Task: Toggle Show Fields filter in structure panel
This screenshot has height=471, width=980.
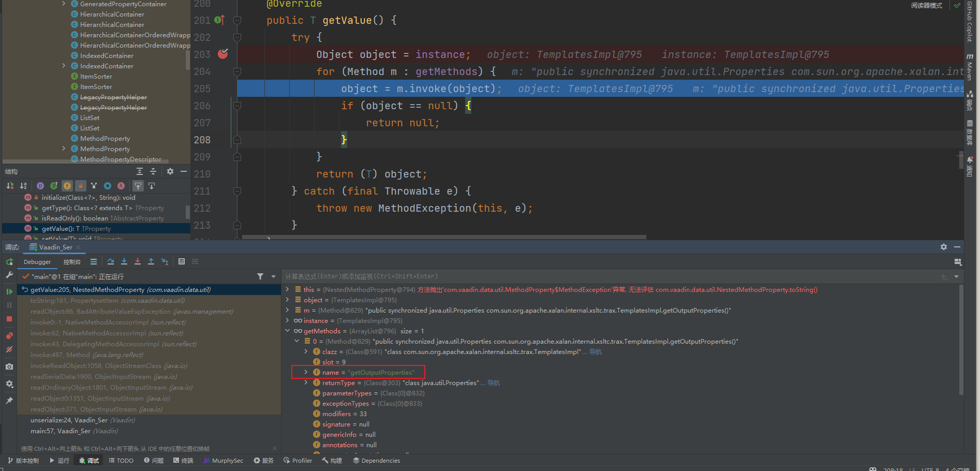Action: (x=67, y=186)
